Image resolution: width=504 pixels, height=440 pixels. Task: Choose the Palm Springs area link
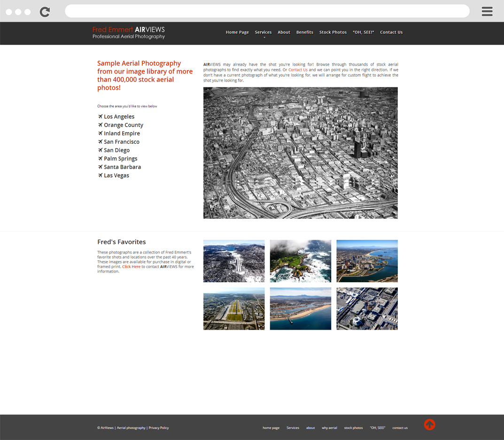click(x=120, y=159)
